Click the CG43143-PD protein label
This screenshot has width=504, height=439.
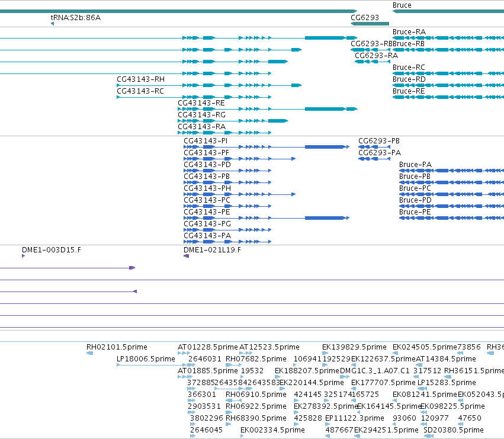[x=207, y=165]
